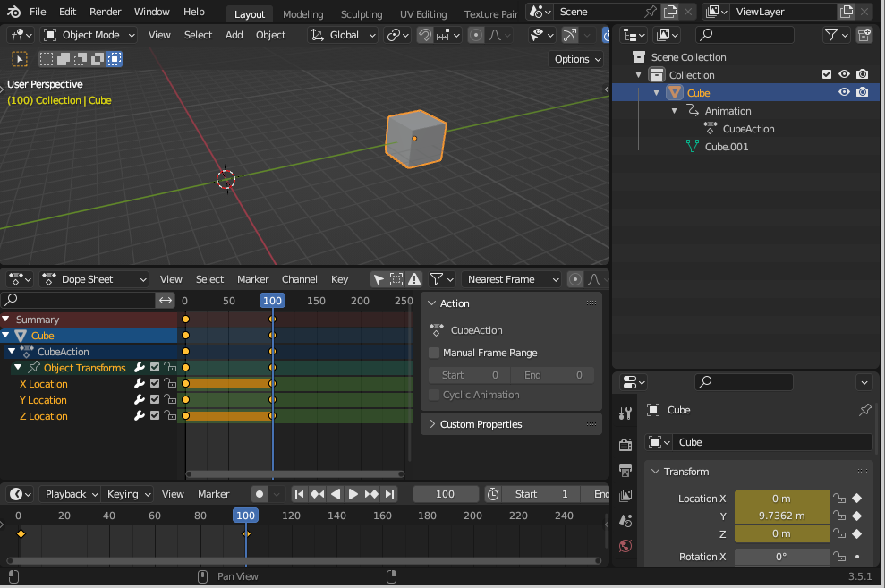Switch to the Modeling workspace tab

tap(302, 14)
